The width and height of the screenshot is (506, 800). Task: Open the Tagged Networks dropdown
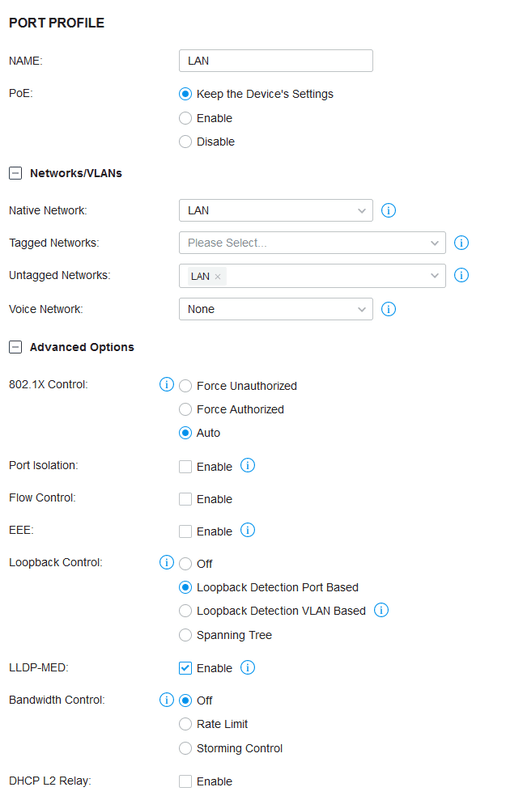[312, 243]
